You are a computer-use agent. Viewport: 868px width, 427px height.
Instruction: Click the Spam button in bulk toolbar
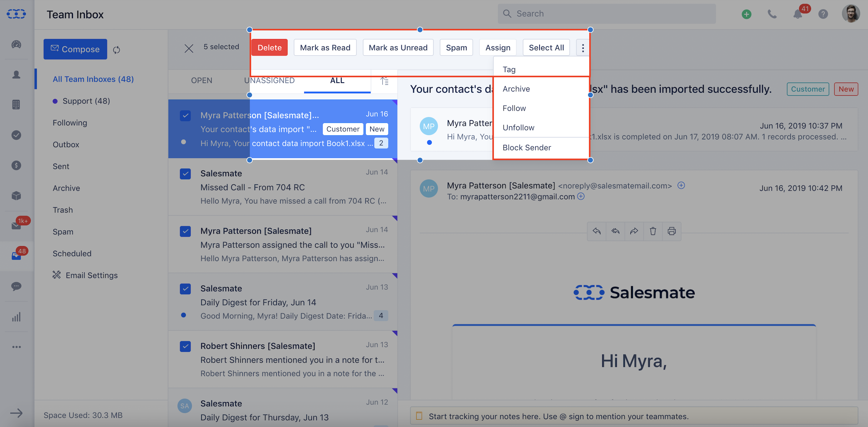pyautogui.click(x=456, y=47)
